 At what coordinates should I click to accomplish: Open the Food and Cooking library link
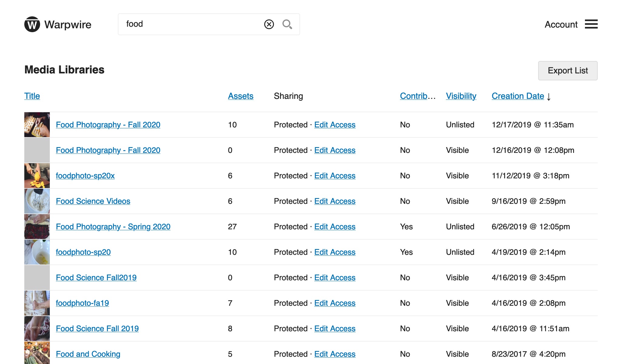(88, 354)
